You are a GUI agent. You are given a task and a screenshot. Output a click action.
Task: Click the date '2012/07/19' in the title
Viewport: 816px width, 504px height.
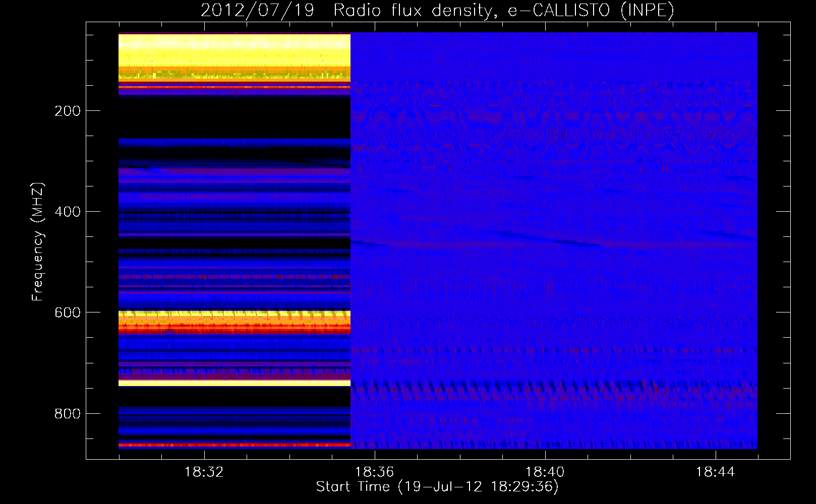click(x=257, y=10)
